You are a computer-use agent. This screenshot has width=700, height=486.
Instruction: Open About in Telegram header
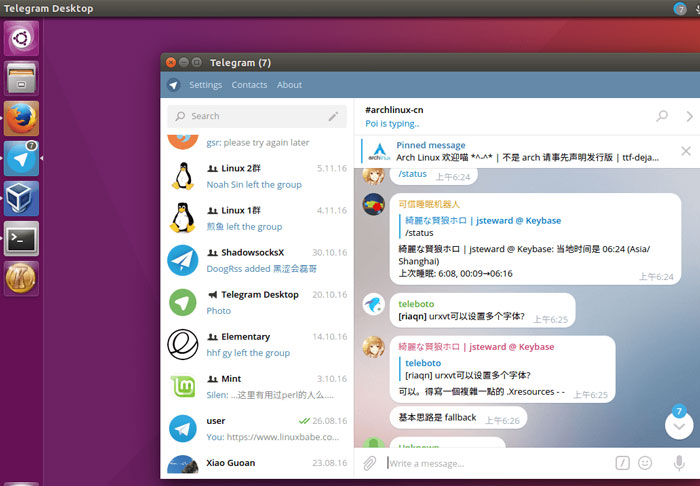click(x=289, y=85)
